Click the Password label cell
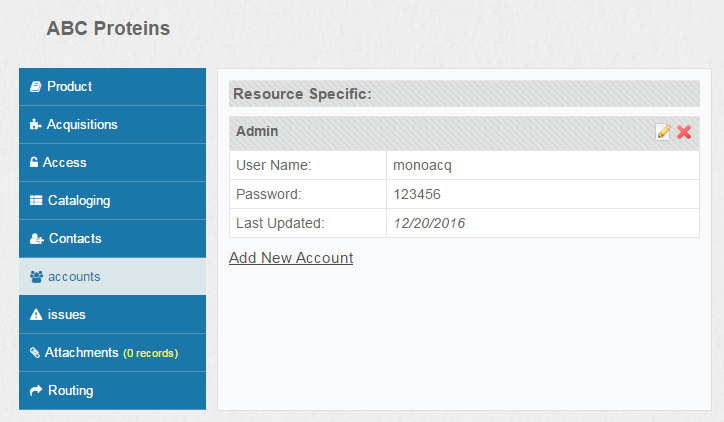 (x=308, y=194)
